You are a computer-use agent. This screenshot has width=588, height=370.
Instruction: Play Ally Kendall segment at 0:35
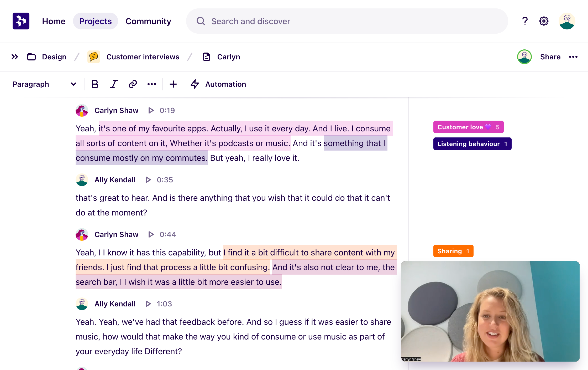pos(148,180)
